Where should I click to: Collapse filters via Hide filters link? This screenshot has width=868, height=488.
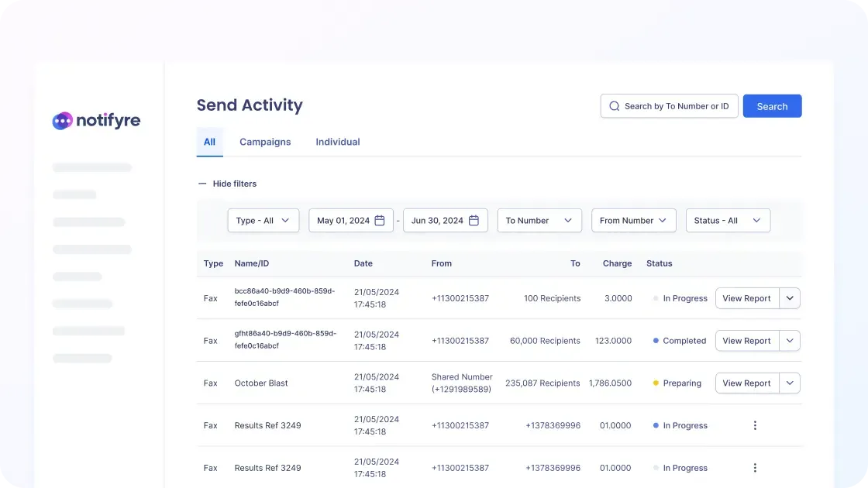click(x=234, y=184)
